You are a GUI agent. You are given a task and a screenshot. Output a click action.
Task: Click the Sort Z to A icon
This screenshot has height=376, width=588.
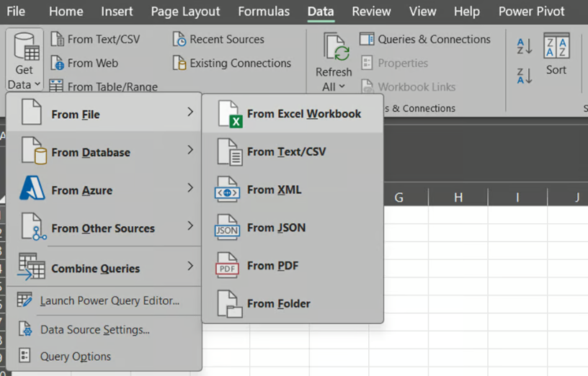pyautogui.click(x=525, y=75)
